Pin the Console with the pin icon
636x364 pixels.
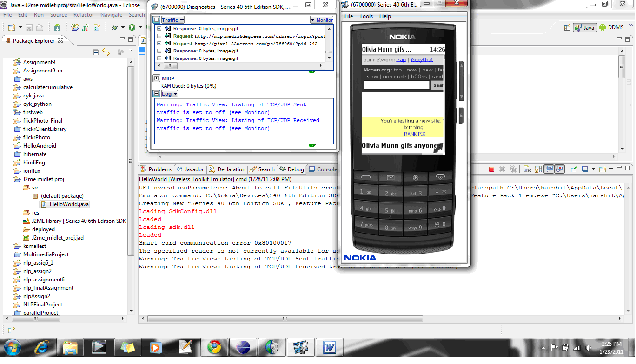574,169
